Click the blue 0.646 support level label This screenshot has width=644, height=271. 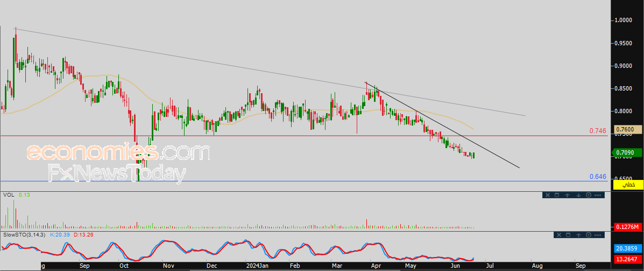pos(598,176)
